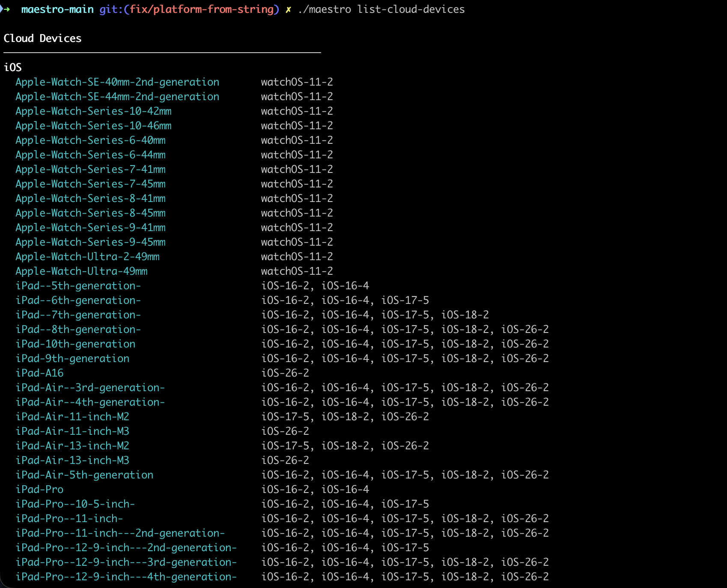The height and width of the screenshot is (588, 727).
Task: Select the iPad-Pro--11-inch- entry
Action: pos(69,519)
